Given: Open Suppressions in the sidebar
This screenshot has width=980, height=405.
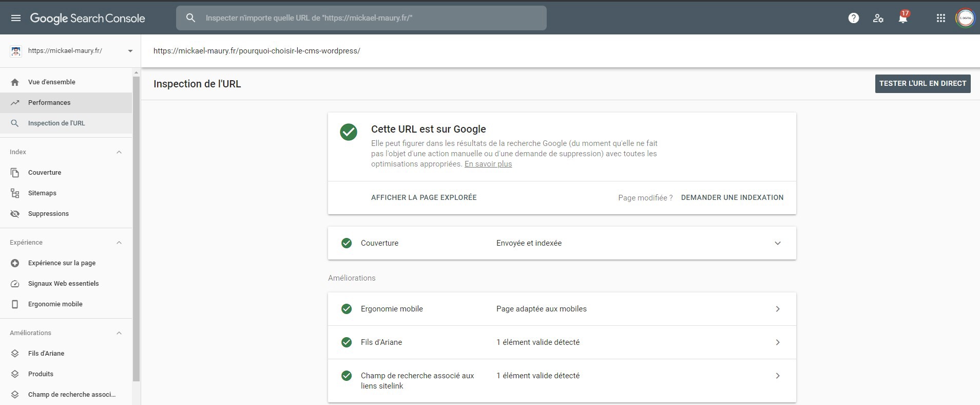Looking at the screenshot, I should point(48,214).
